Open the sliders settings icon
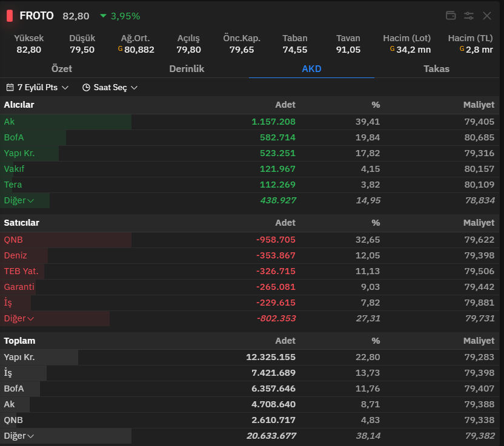This screenshot has height=446, width=504. (469, 15)
